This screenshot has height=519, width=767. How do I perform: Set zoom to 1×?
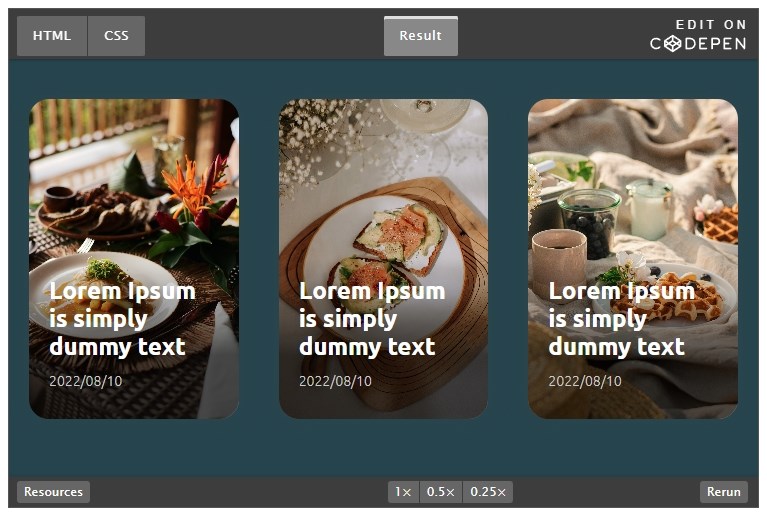(404, 492)
